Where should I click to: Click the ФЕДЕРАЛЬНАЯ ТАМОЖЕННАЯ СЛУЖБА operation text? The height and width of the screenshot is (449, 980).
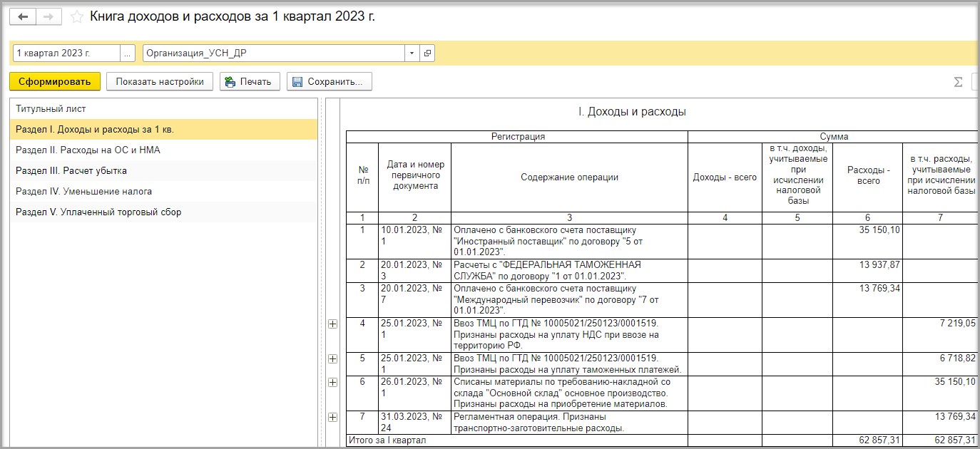coord(569,270)
